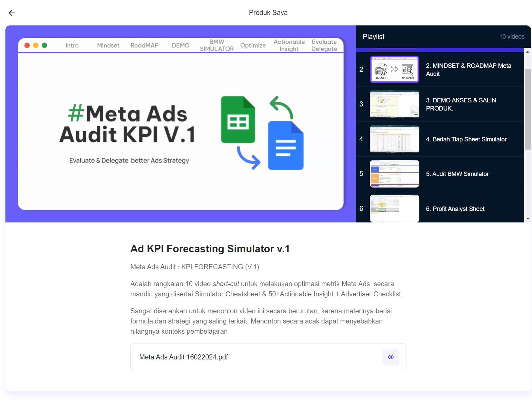The width and height of the screenshot is (532, 412).
Task: Go back using the left arrow icon
Action: click(x=12, y=13)
